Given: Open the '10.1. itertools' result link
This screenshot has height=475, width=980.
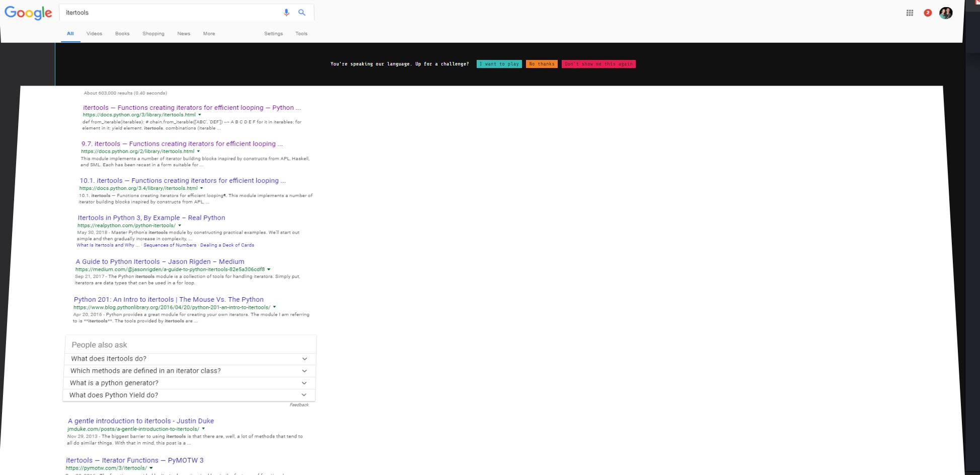Looking at the screenshot, I should coord(183,180).
